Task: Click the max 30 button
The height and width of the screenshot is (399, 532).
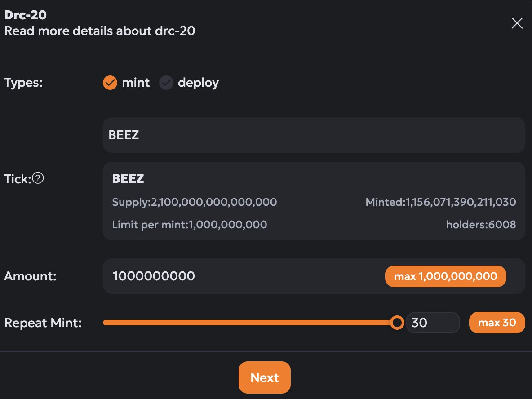Action: coord(497,322)
